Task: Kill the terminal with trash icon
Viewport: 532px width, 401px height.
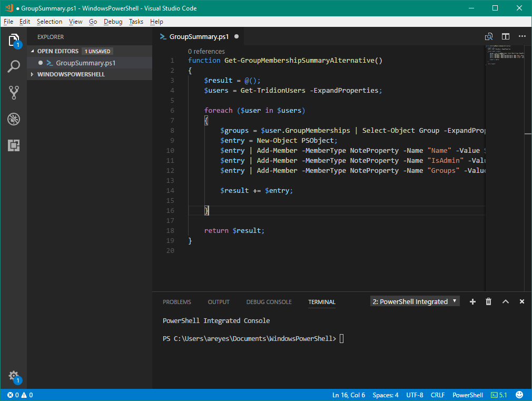Action: [489, 301]
